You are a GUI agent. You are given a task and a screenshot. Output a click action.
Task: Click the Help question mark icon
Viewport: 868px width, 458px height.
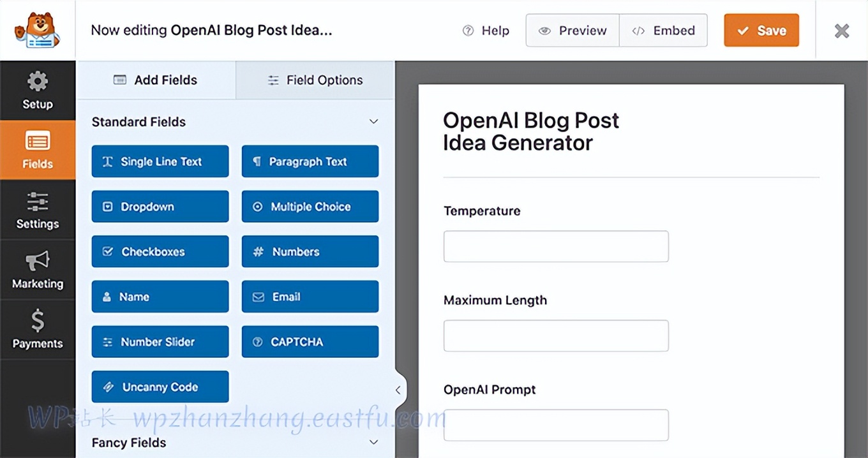[x=468, y=31]
